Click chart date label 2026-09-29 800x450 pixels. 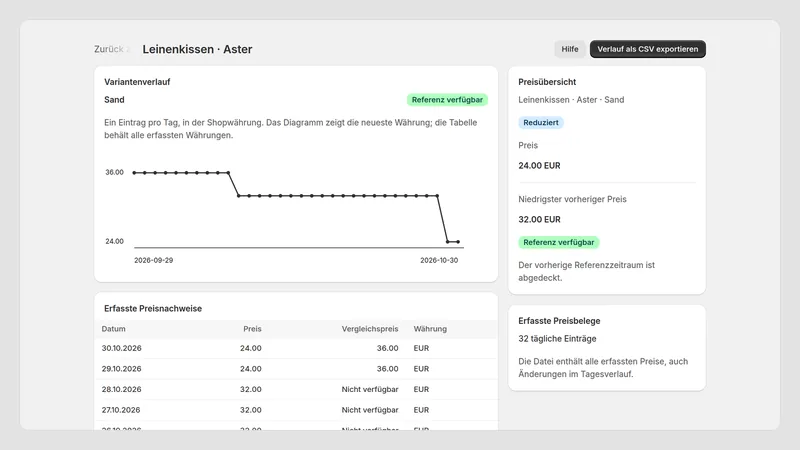pos(154,260)
